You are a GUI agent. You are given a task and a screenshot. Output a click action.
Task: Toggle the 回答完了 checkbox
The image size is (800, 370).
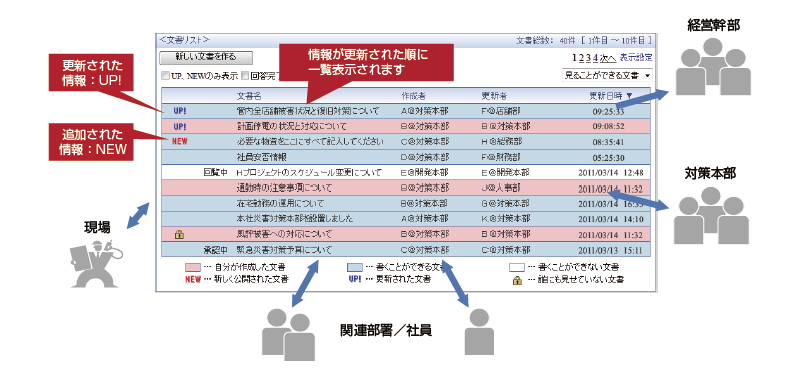(245, 76)
